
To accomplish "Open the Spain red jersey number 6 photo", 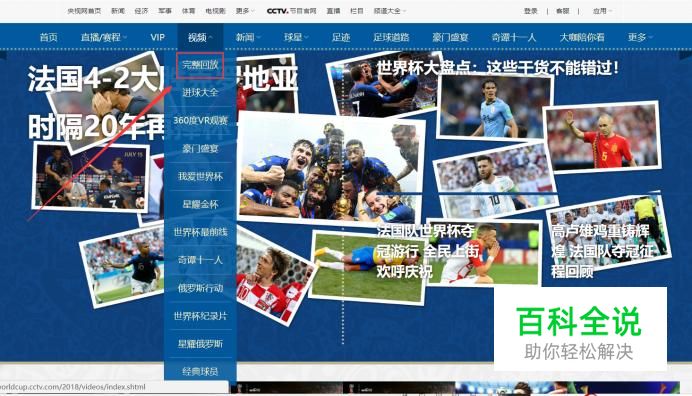I will 602,137.
